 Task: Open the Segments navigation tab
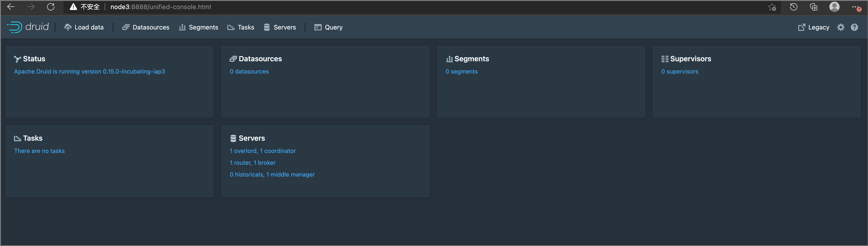coord(198,27)
